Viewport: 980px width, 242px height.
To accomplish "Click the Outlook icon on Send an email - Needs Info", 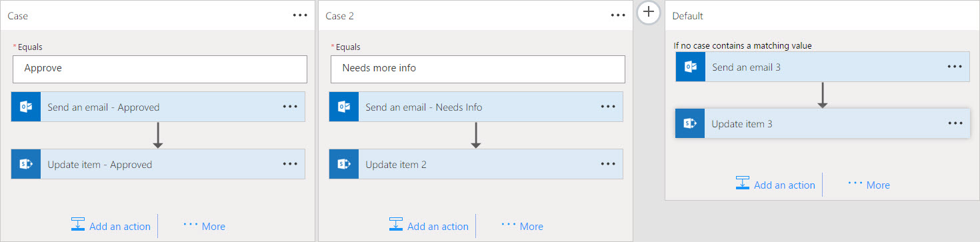I will pos(344,107).
